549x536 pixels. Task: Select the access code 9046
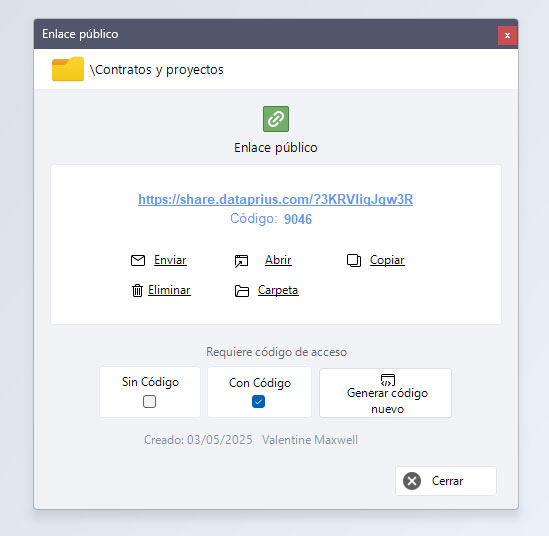[x=298, y=219]
